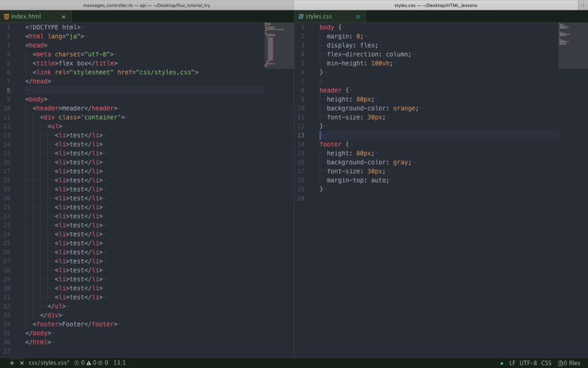Click line number 13 in styles.css gutter

[x=301, y=135]
